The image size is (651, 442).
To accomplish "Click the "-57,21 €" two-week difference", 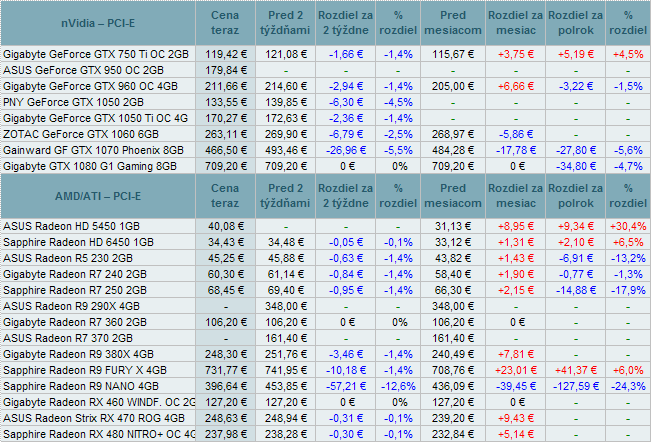I will coord(346,386).
